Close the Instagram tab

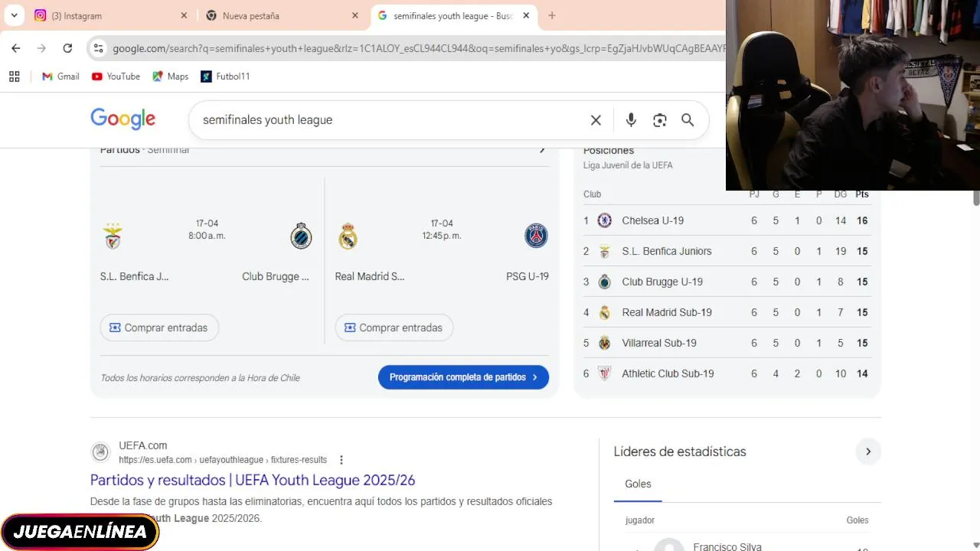[184, 15]
